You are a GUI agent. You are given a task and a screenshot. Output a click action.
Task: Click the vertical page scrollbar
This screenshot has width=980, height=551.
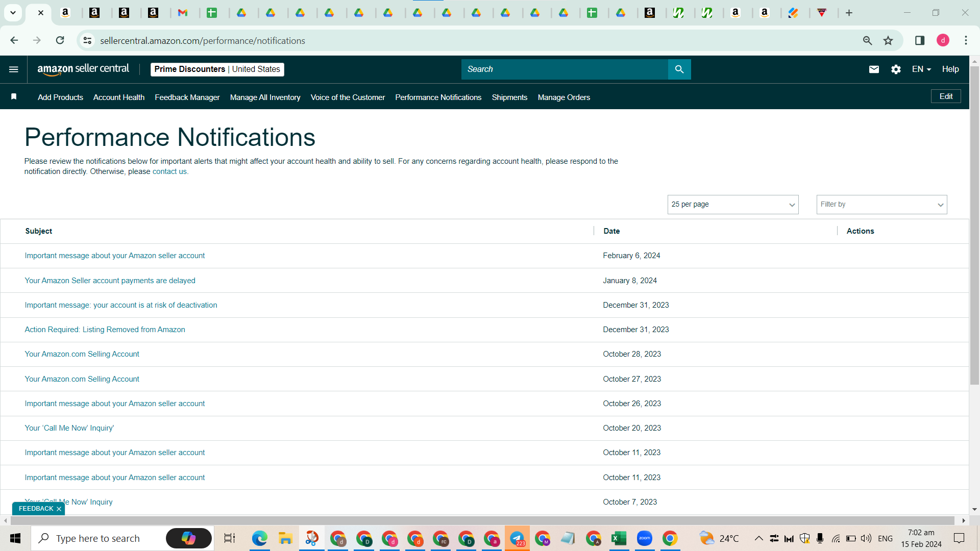click(x=974, y=226)
